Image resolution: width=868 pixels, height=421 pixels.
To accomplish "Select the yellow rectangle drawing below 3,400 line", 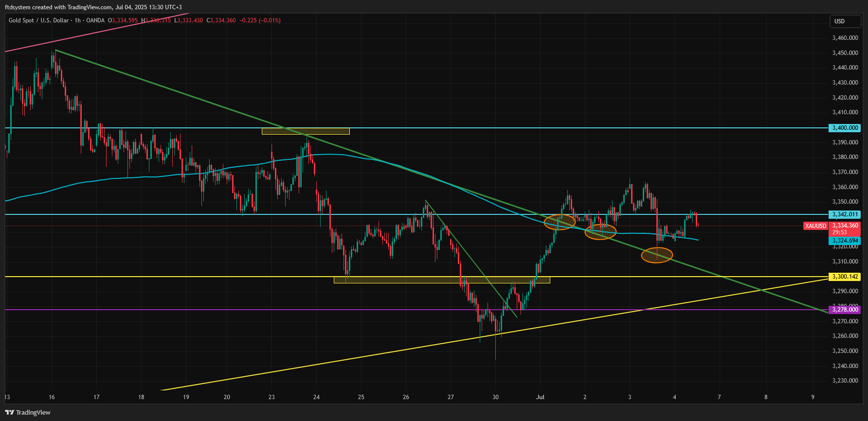I will (x=306, y=131).
